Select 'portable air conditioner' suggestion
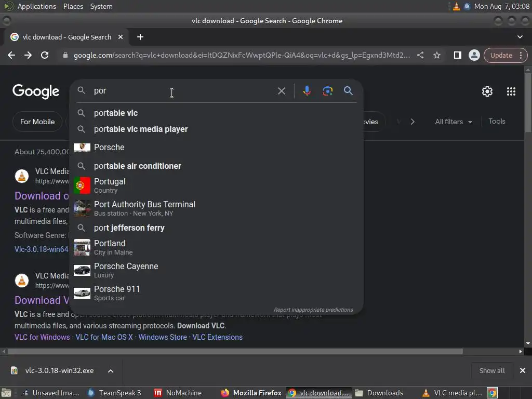The height and width of the screenshot is (399, 532). point(216,166)
